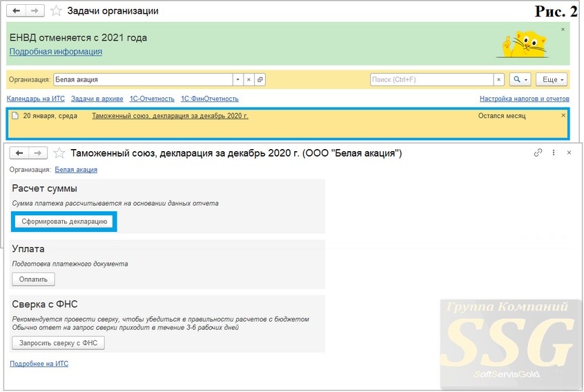Open Задачи в архиве link
Screen dimensions: 584x392
click(97, 99)
